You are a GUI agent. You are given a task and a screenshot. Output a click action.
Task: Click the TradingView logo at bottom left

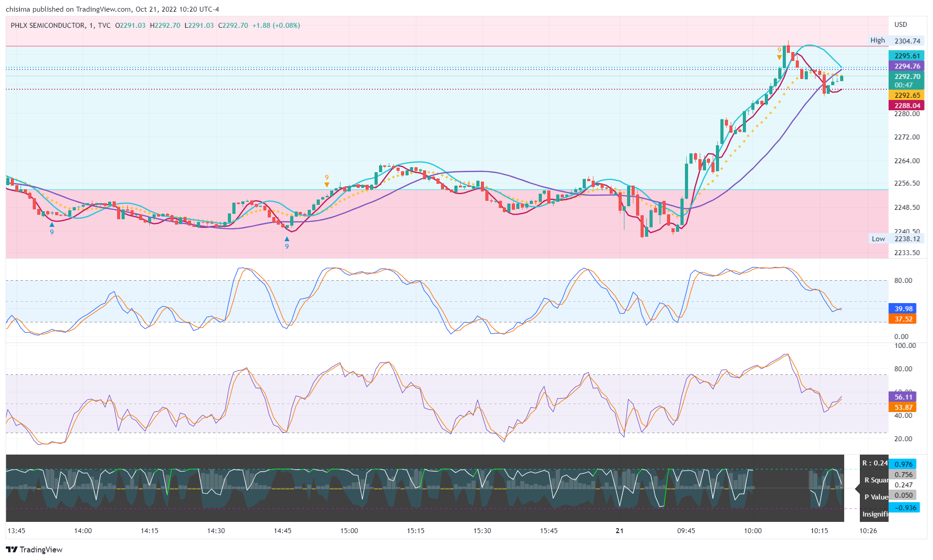34,549
